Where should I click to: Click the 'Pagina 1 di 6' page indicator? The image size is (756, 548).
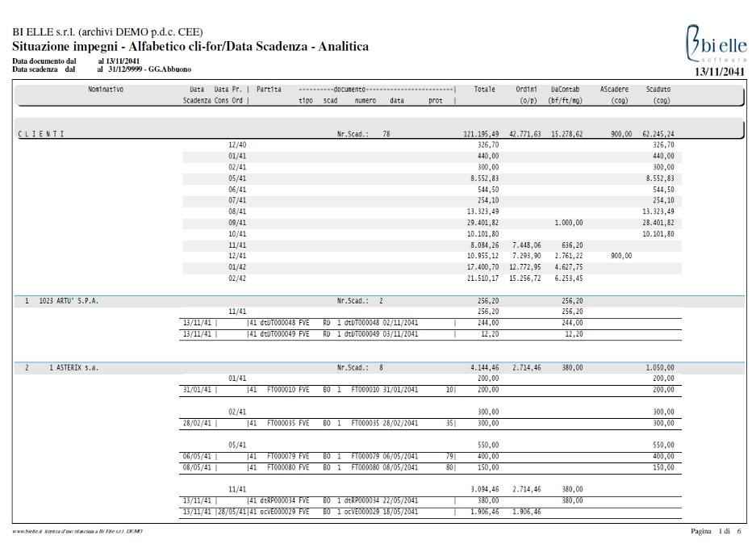(x=716, y=531)
